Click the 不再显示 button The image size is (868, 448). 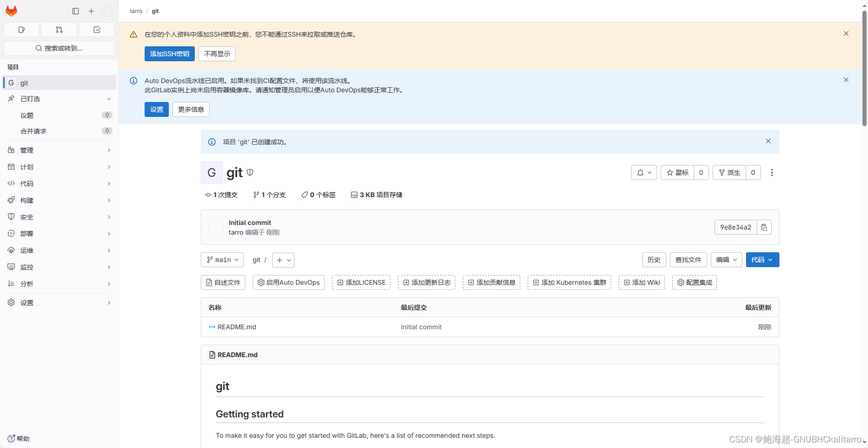coord(217,54)
